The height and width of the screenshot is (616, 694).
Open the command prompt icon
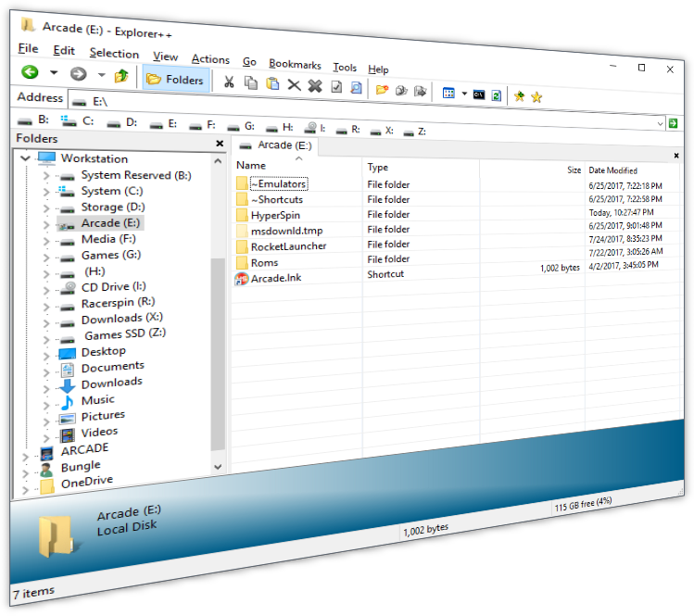[x=479, y=94]
